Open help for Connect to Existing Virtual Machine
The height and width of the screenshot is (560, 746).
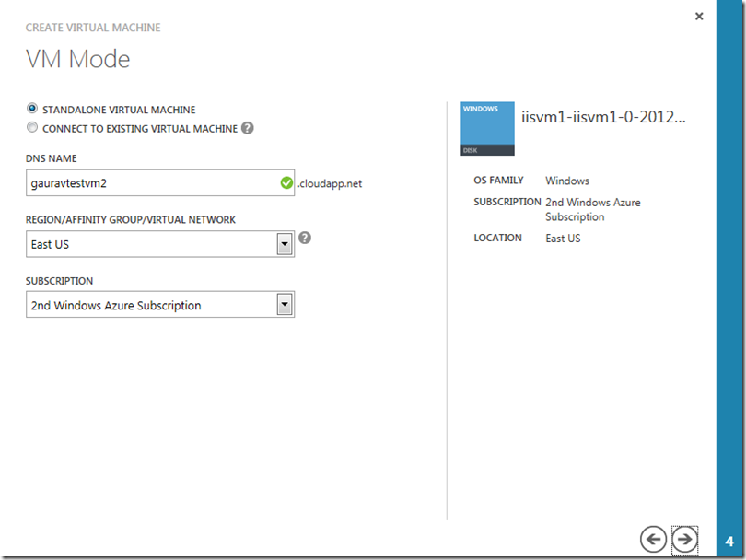[248, 128]
